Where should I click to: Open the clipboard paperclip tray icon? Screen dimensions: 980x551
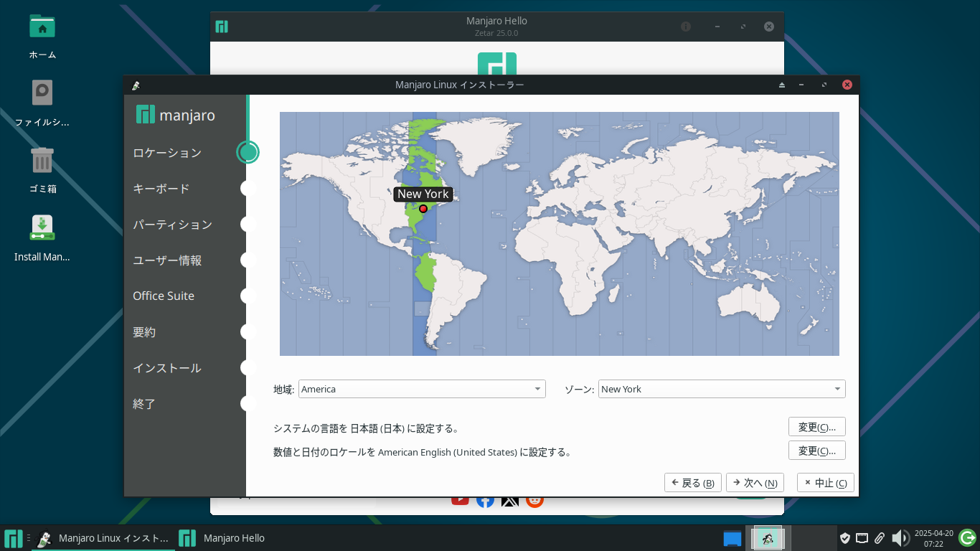880,538
